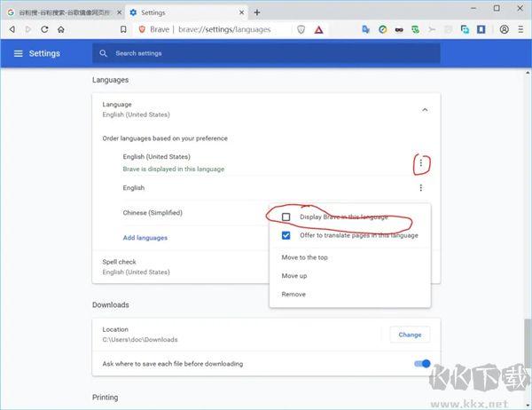Reload the page with the refresh icon
The height and width of the screenshot is (410, 532).
coord(44,29)
